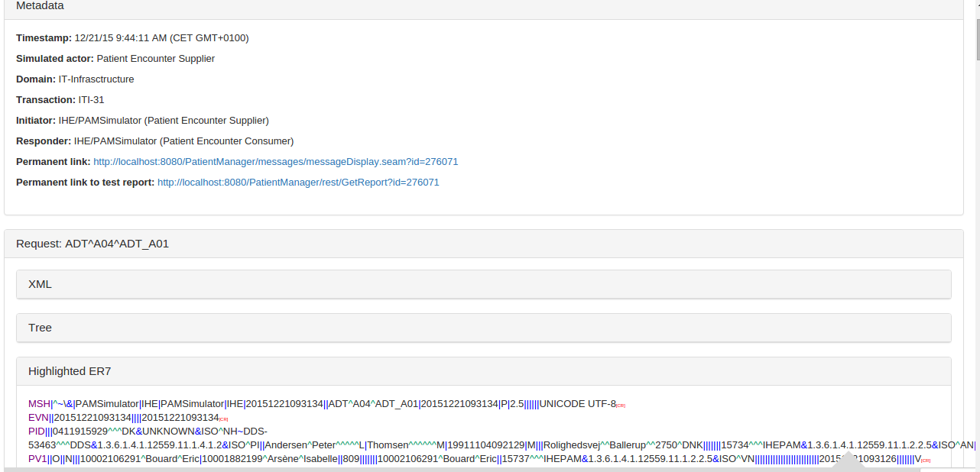Click the scroll-to-top arrow icon
The image size is (980, 472).
click(848, 463)
